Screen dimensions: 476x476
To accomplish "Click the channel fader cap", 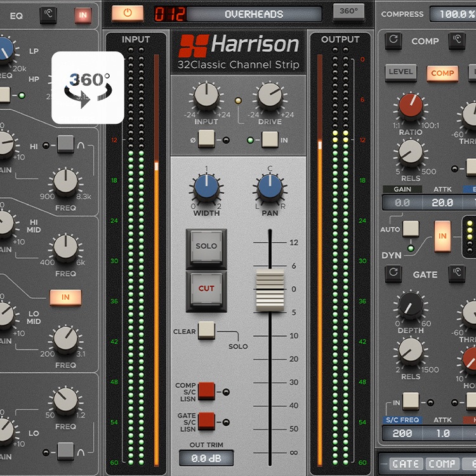I will point(270,290).
